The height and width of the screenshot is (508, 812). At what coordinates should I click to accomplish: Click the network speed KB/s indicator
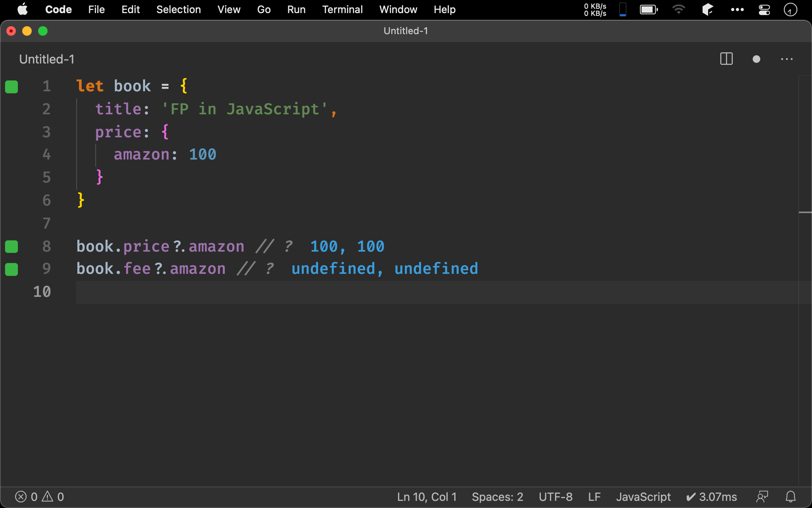tap(595, 10)
